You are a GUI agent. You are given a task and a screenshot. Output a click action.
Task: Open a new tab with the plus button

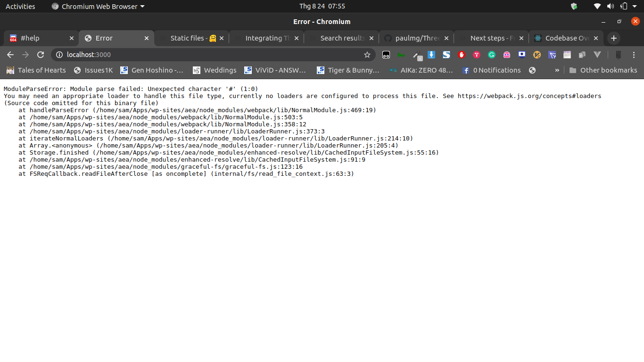(x=613, y=38)
